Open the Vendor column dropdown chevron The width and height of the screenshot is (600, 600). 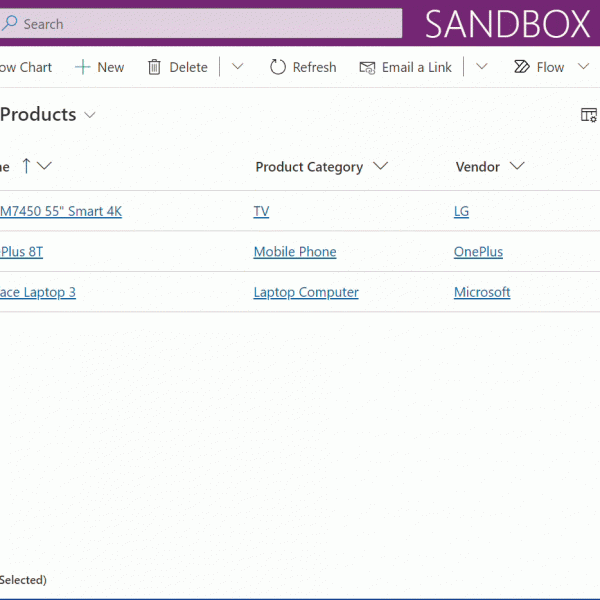pos(517,166)
